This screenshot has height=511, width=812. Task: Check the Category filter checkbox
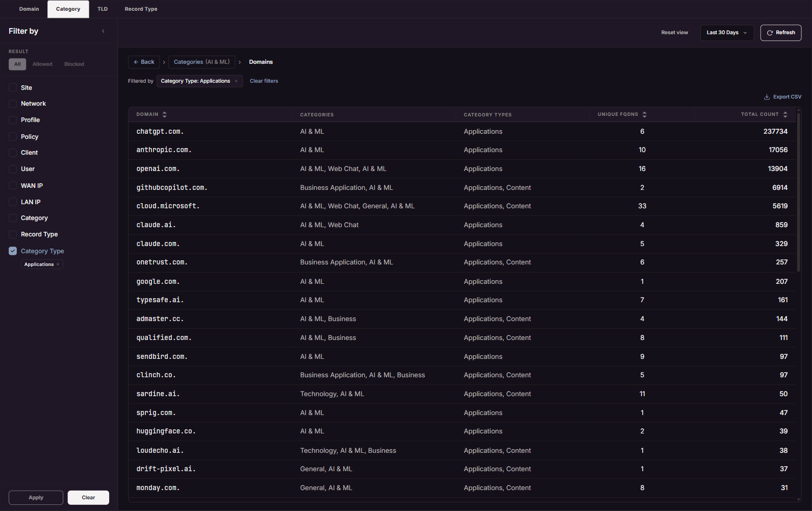[13, 218]
